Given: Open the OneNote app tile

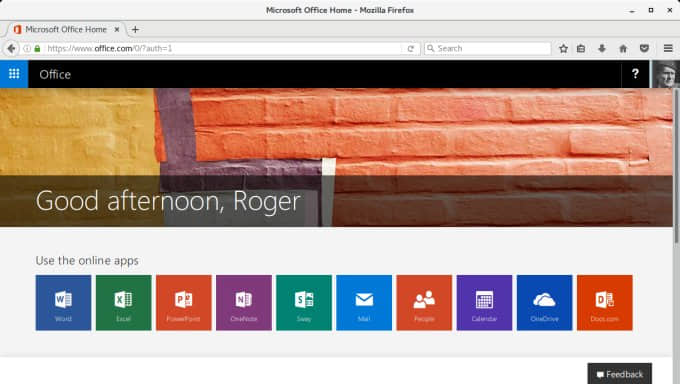Looking at the screenshot, I should [x=244, y=302].
